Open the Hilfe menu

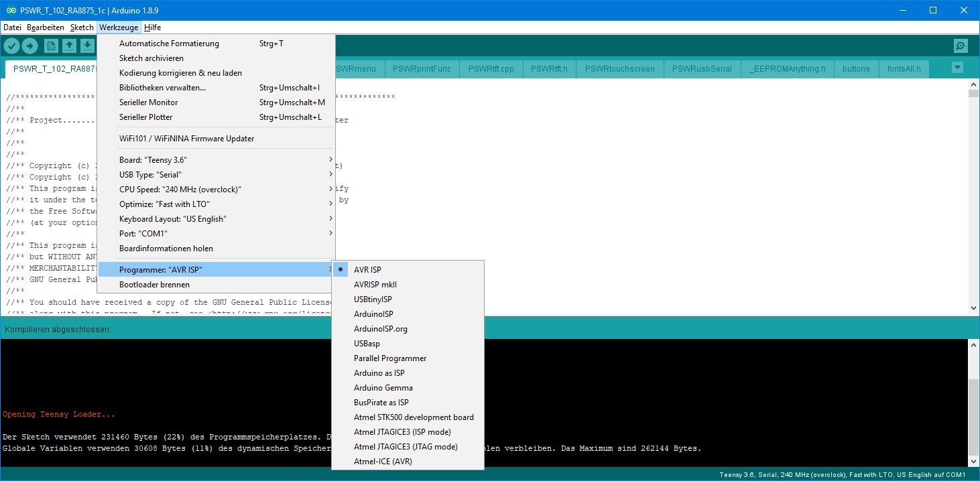[152, 27]
